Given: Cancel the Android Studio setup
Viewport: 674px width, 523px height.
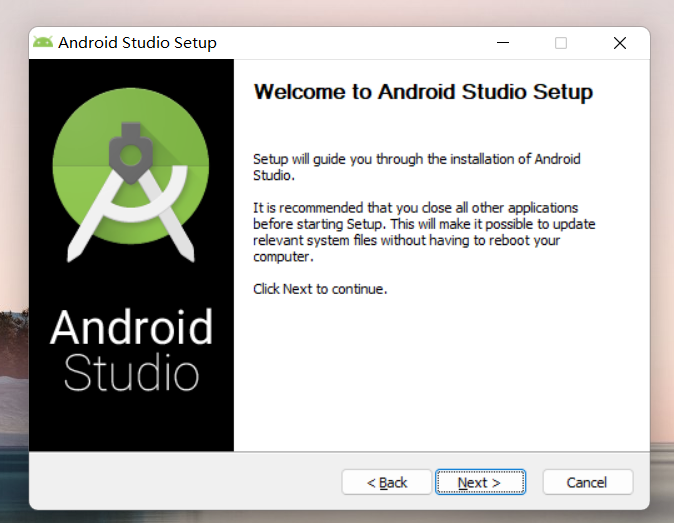Looking at the screenshot, I should pos(588,482).
